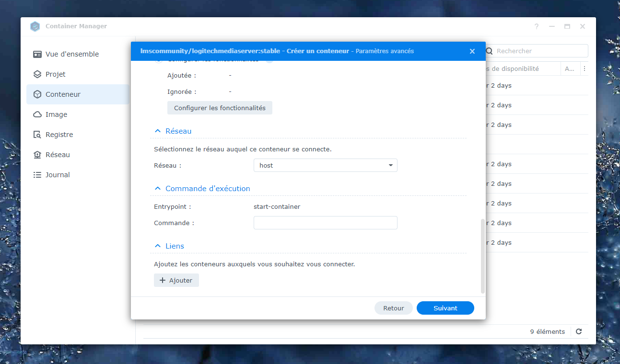The width and height of the screenshot is (620, 364).
Task: Click the Image cloud icon
Action: [x=37, y=114]
